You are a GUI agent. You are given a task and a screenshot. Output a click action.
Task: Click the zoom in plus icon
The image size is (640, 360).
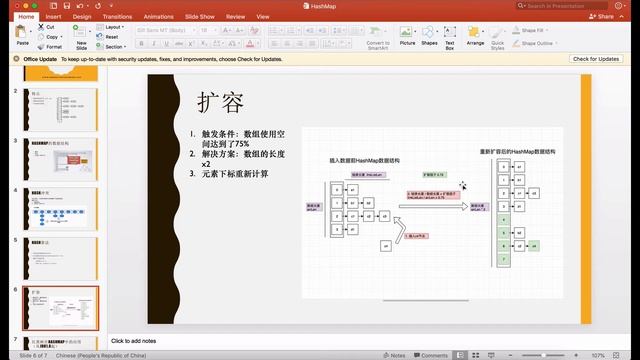pos(576,356)
